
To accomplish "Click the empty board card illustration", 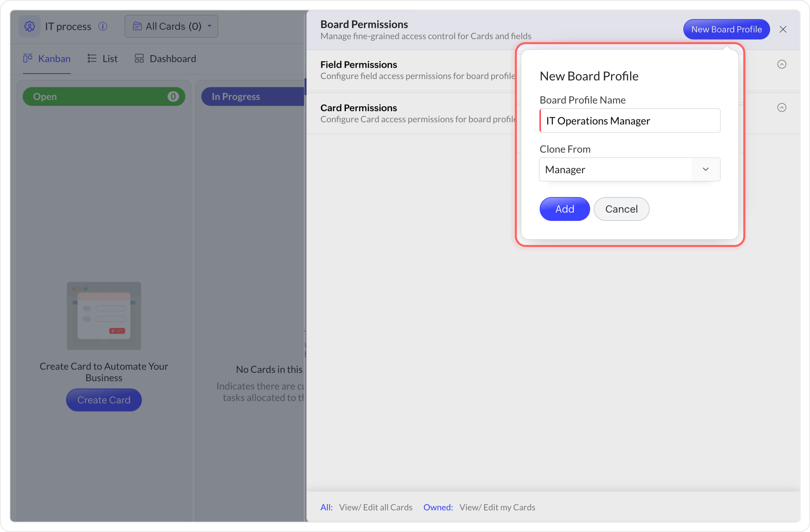I will tap(104, 315).
